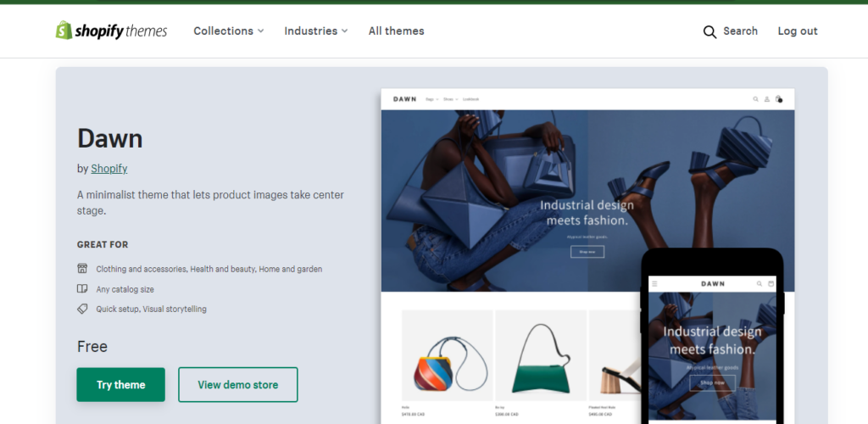The width and height of the screenshot is (868, 424).
Task: Click cart icon in mobile preview
Action: tap(771, 283)
